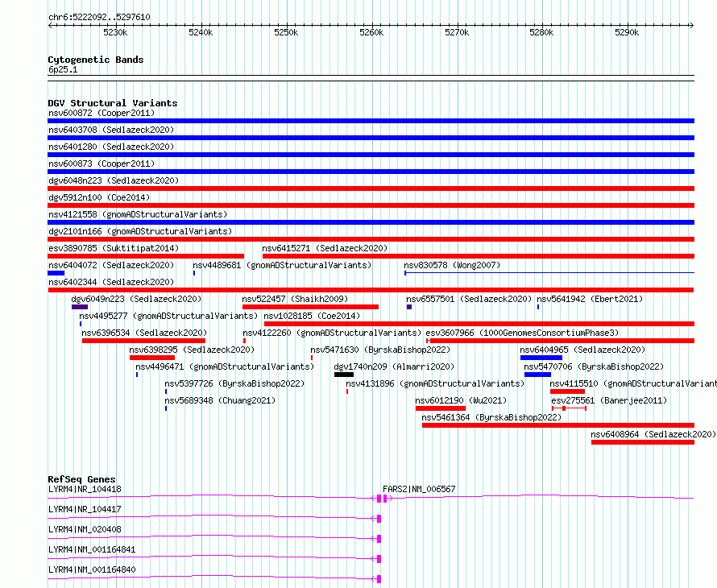Open esv3607966 (1000GenomesConsortiumPhase3) label
The image size is (717, 588).
coord(522,333)
